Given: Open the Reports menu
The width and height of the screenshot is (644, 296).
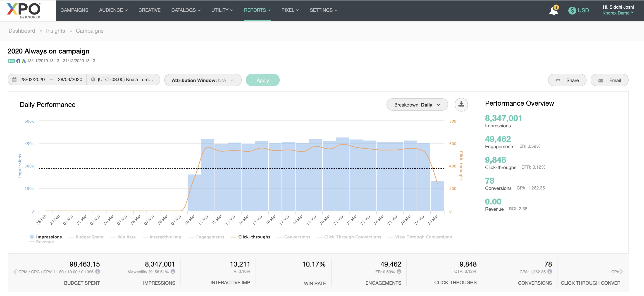Looking at the screenshot, I should pos(257,10).
